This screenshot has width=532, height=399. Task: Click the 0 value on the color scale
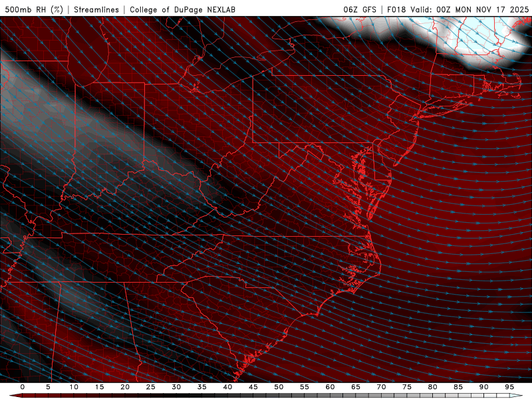click(x=23, y=387)
